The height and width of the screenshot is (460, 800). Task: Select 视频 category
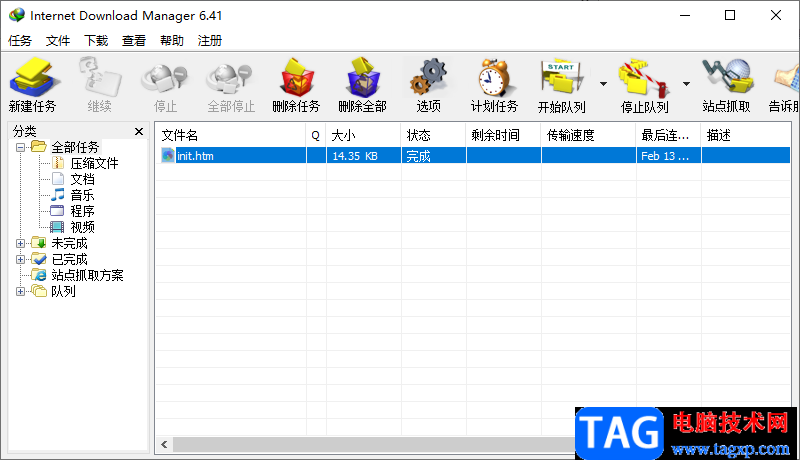coord(82,227)
